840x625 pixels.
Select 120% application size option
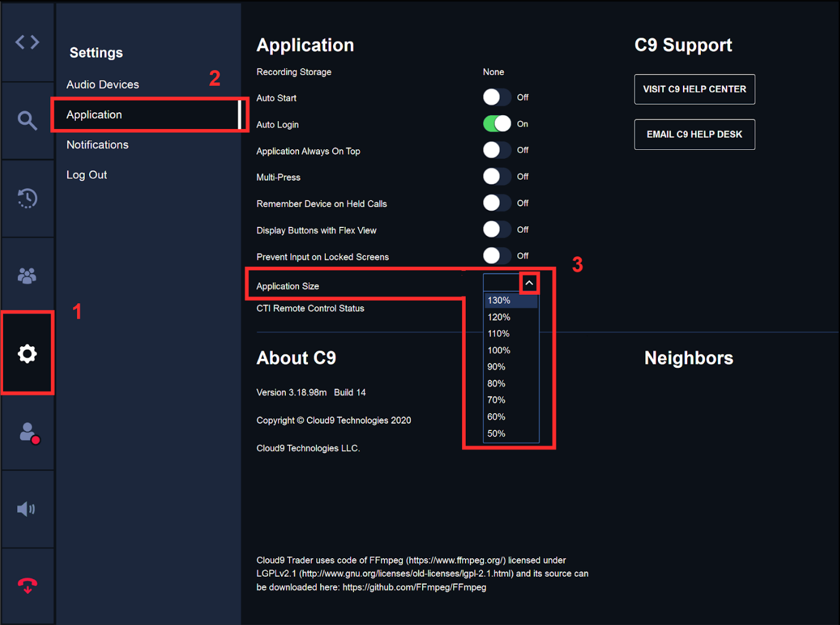point(511,317)
